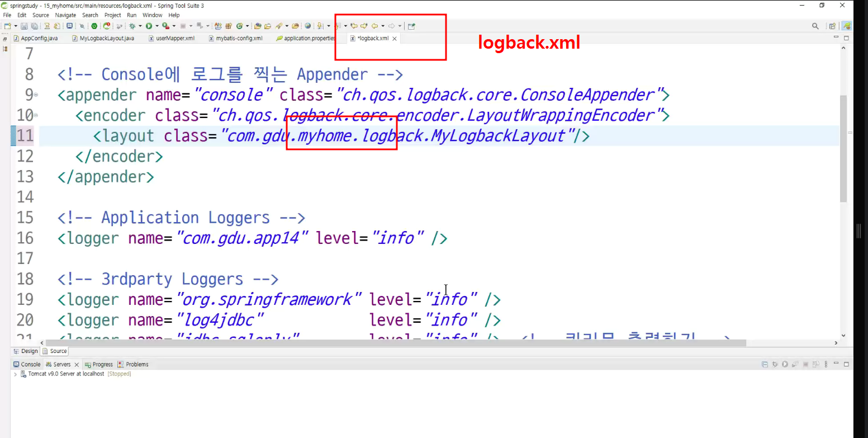Open the Back history dropdown arrow
Image resolution: width=868 pixels, height=438 pixels.
point(383,26)
